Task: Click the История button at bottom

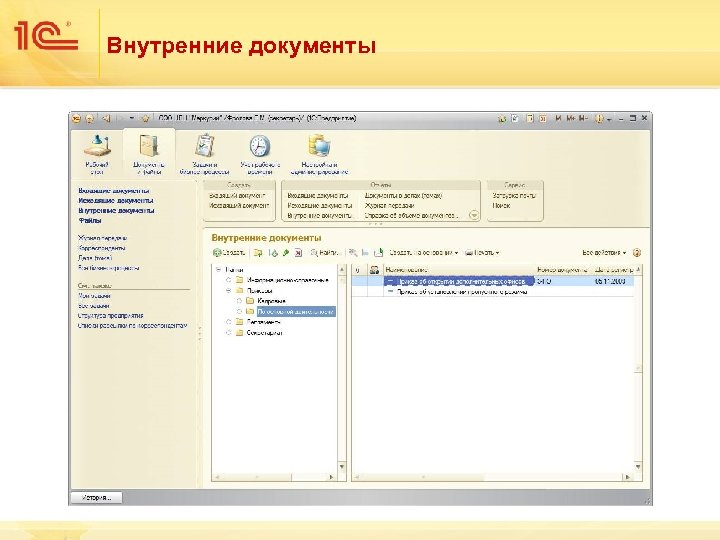Action: click(96, 498)
